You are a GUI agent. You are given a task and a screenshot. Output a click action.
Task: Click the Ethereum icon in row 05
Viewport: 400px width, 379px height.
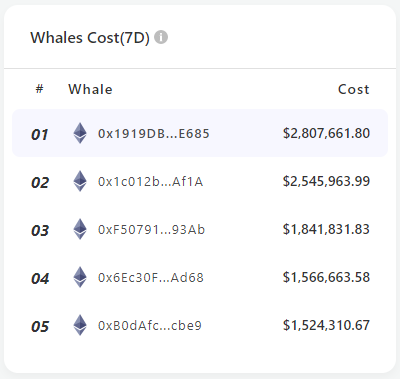click(x=80, y=325)
